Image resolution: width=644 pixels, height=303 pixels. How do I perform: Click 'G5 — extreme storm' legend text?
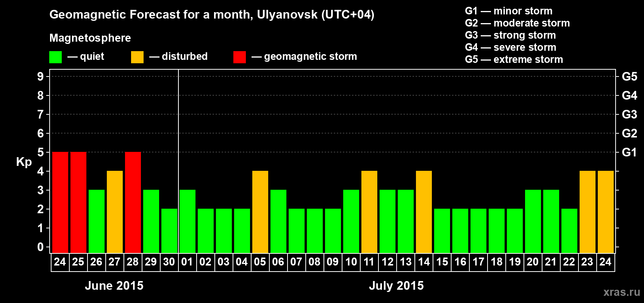[514, 59]
